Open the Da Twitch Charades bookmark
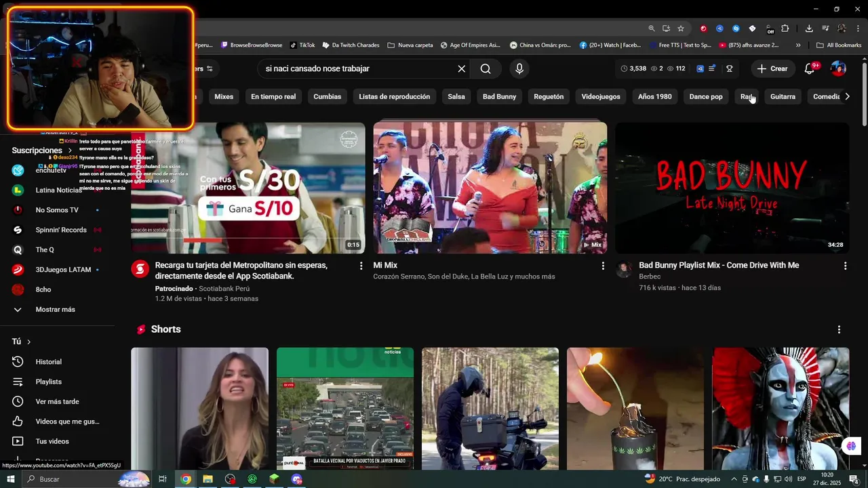Image resolution: width=868 pixels, height=488 pixels. 351,45
